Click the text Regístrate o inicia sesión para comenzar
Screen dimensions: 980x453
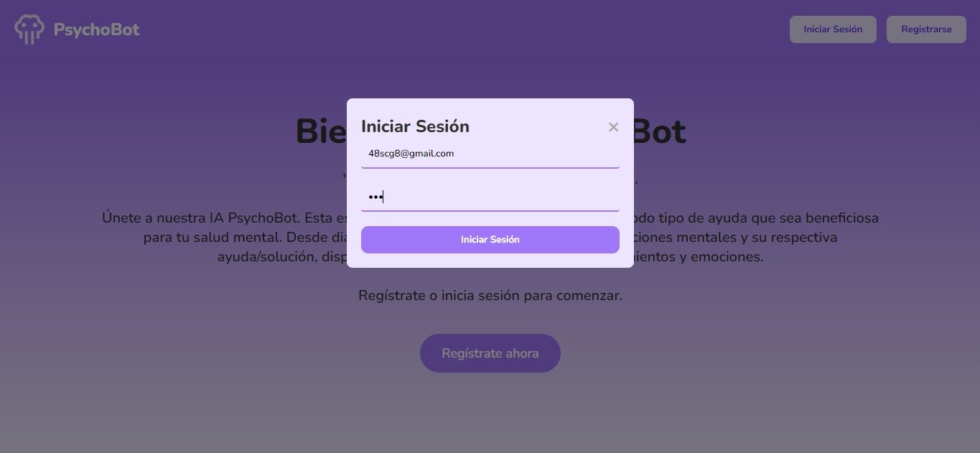[490, 296]
